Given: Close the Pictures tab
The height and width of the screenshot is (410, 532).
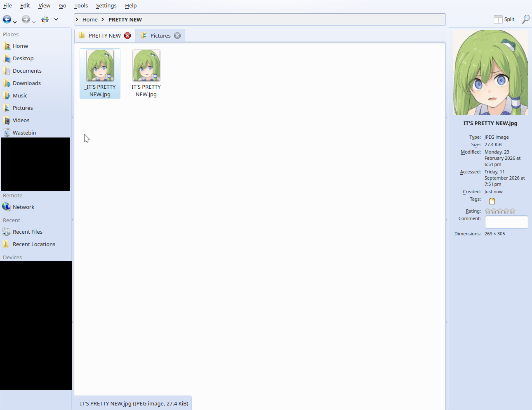Looking at the screenshot, I should (x=177, y=36).
